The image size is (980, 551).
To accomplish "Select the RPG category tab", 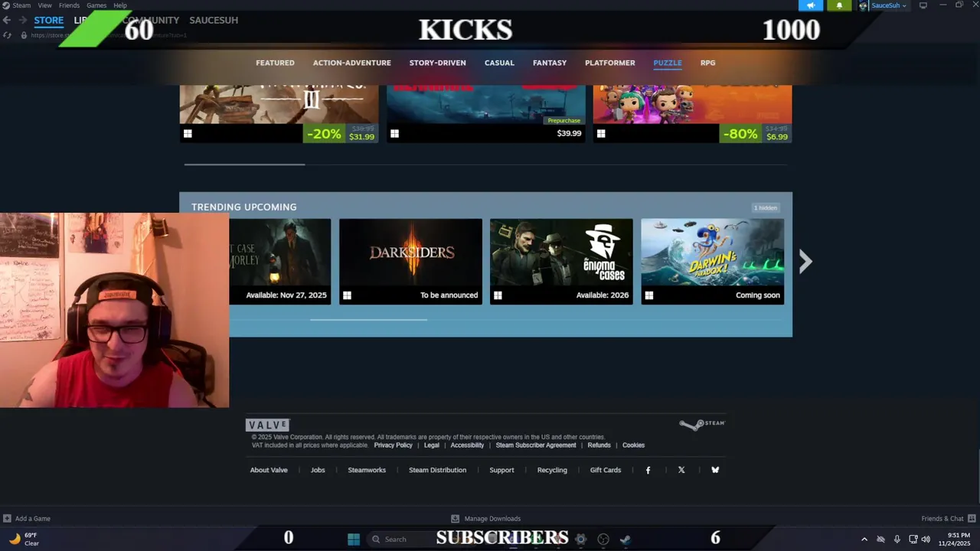I will (707, 63).
